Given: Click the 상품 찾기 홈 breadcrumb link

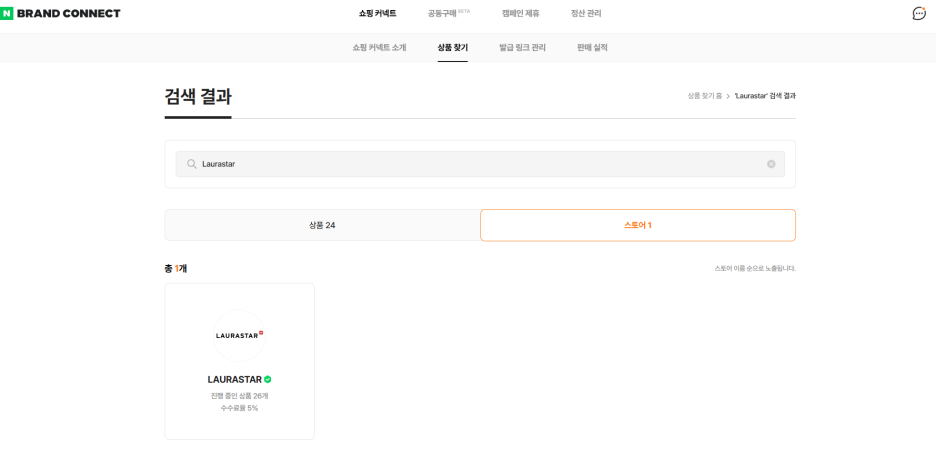Looking at the screenshot, I should coord(704,96).
